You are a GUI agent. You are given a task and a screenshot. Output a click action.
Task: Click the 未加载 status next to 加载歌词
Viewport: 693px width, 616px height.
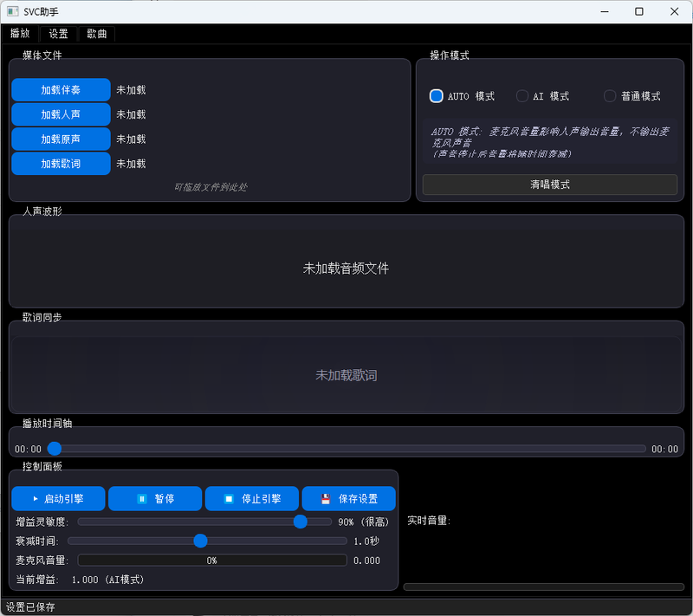pos(131,164)
